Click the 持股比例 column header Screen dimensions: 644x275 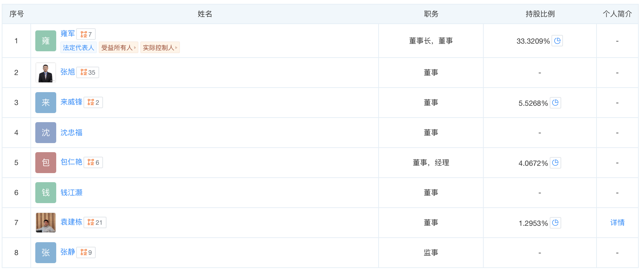click(x=540, y=14)
